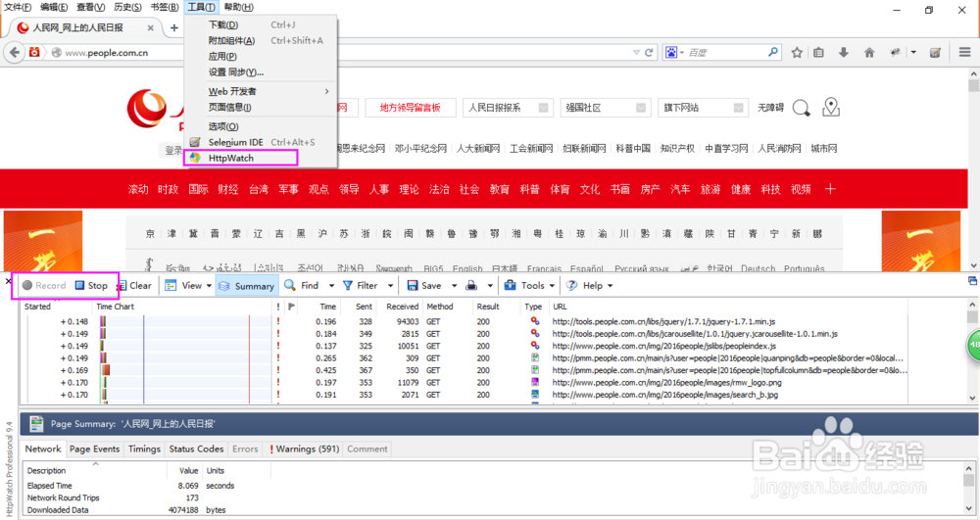This screenshot has height=520, width=980.
Task: Select the jquery-1.7.1.min.js request row
Action: (465, 321)
